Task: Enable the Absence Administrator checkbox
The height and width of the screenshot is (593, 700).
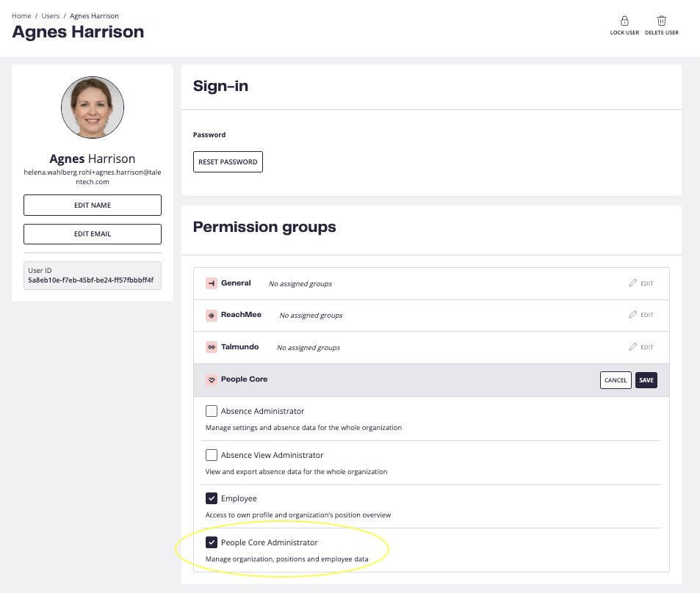Action: point(211,411)
